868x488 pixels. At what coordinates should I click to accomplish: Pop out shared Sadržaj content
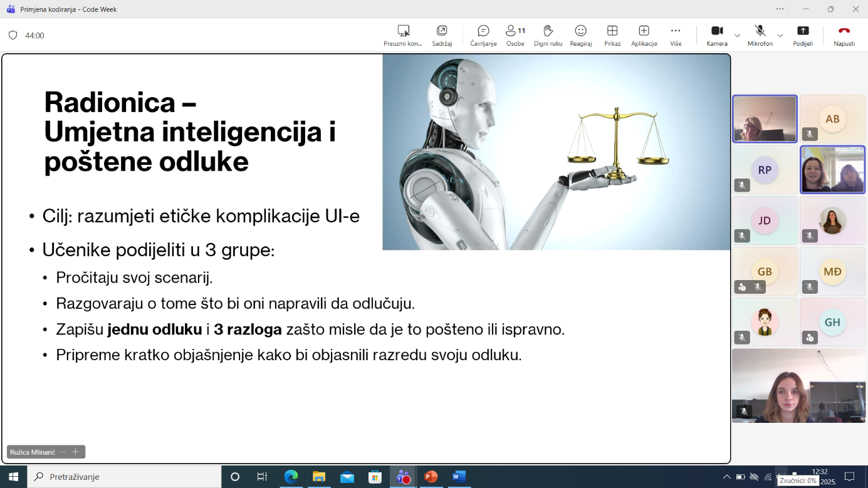442,35
